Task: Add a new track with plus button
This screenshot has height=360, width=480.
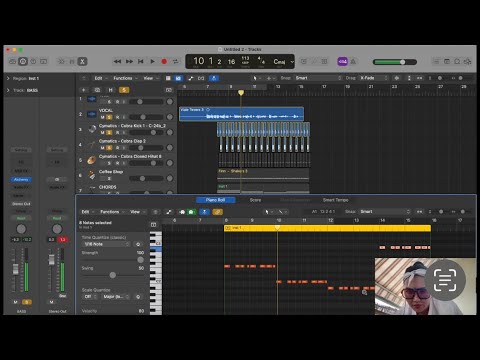Action: 83,90
